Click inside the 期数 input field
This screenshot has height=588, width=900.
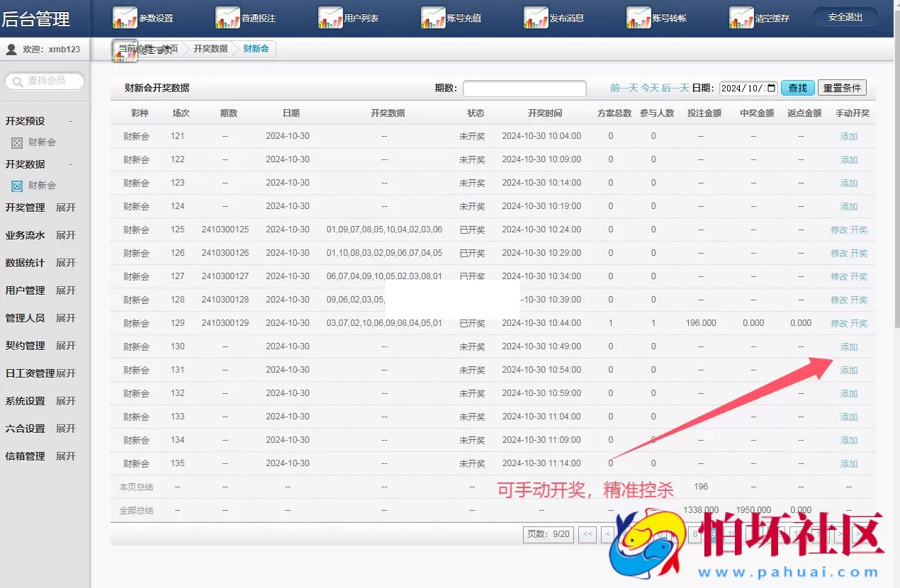coord(524,88)
